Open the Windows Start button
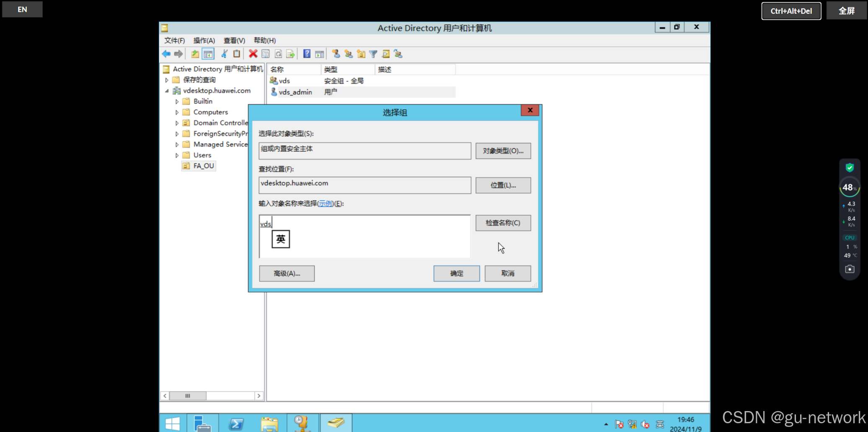The height and width of the screenshot is (432, 868). 173,423
